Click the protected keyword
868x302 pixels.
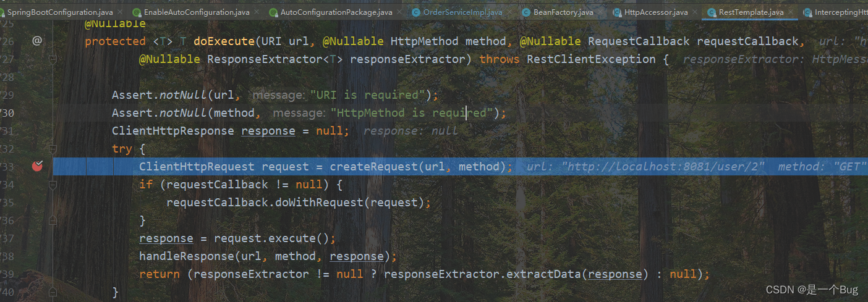click(x=115, y=41)
